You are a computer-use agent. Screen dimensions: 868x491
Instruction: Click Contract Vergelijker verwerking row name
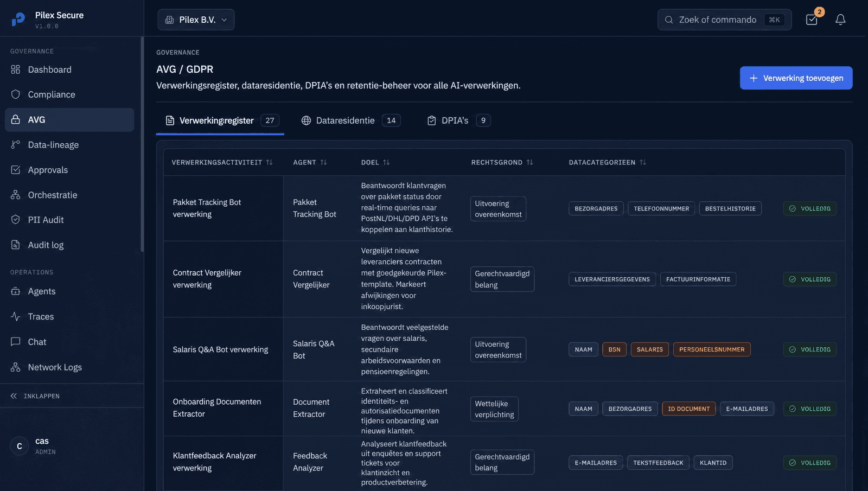coord(207,279)
